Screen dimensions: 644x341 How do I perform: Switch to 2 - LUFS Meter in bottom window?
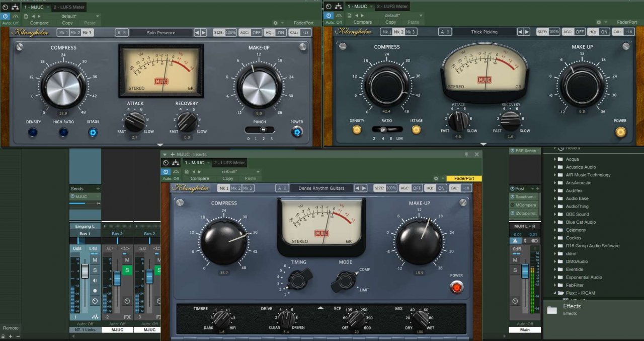coord(229,163)
